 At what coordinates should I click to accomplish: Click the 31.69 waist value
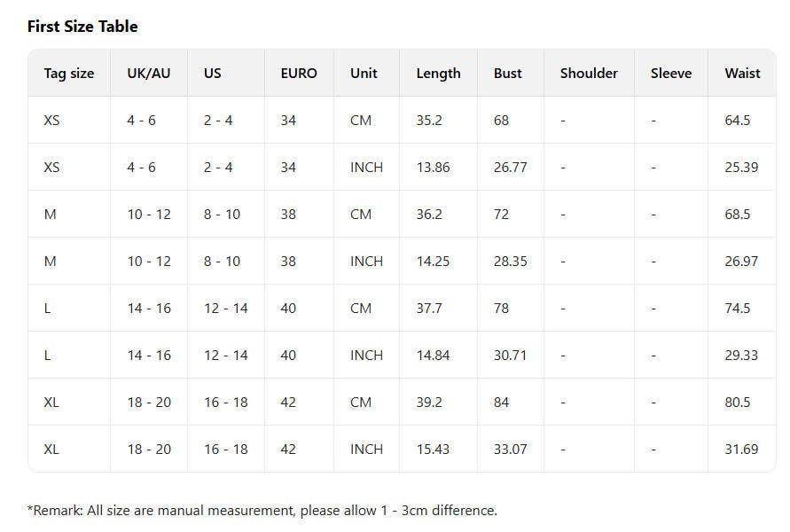(x=741, y=449)
